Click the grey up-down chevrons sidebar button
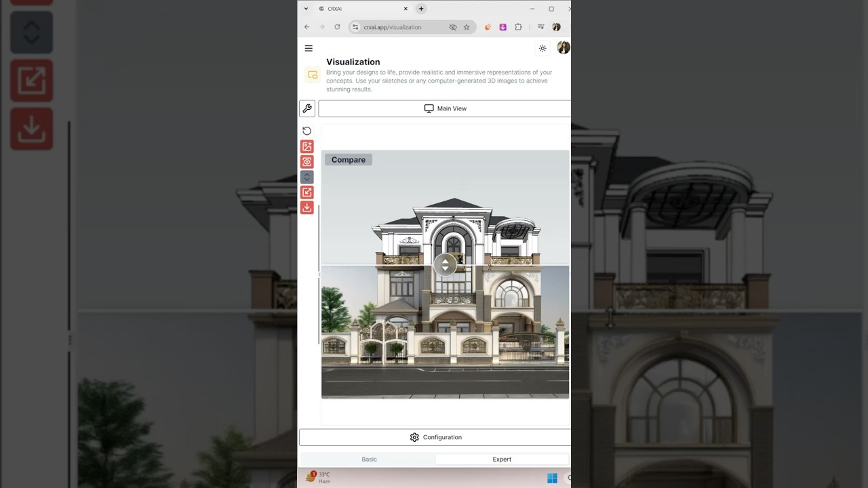Image resolution: width=868 pixels, height=488 pixels. coord(307,177)
